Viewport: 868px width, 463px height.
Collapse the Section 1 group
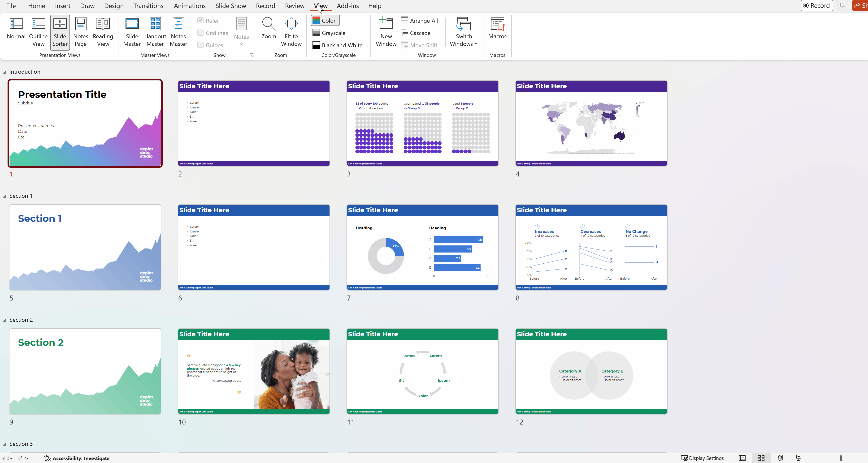4,196
